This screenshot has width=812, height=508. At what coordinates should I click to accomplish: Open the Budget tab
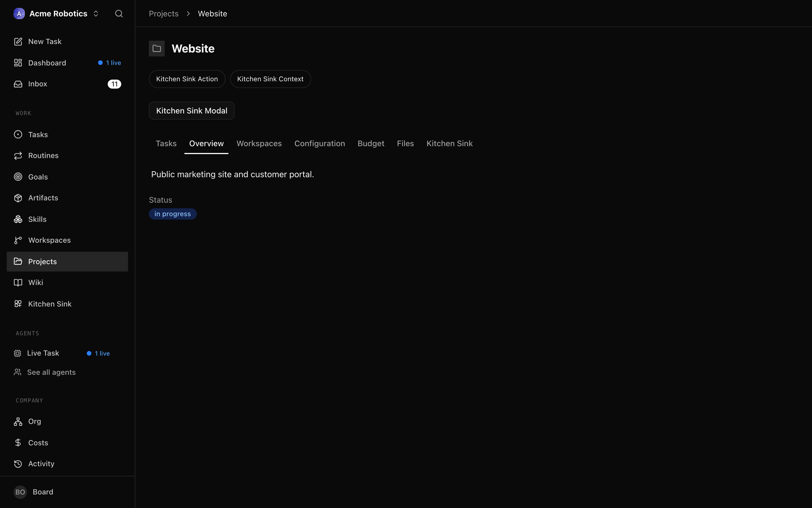pos(371,143)
